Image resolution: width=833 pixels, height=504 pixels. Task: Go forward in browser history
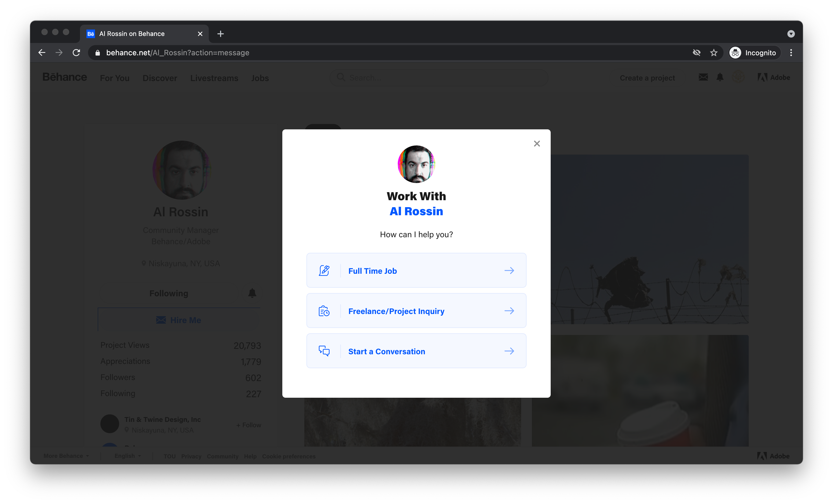(x=59, y=53)
